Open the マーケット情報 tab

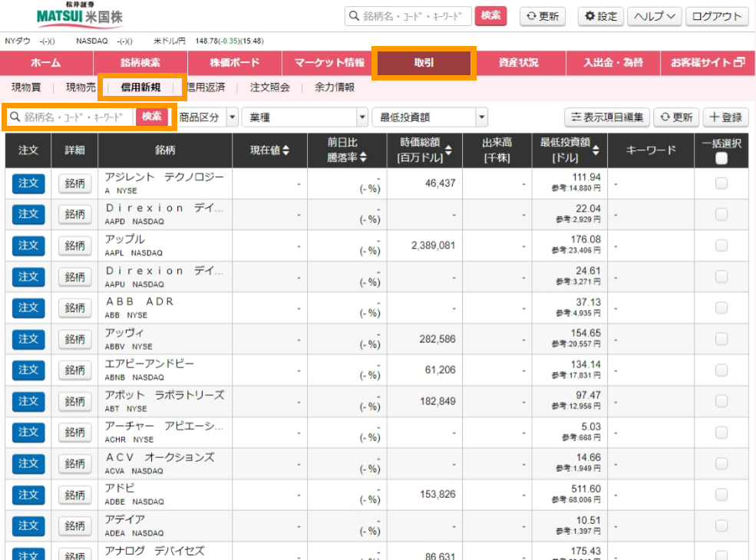click(x=329, y=63)
